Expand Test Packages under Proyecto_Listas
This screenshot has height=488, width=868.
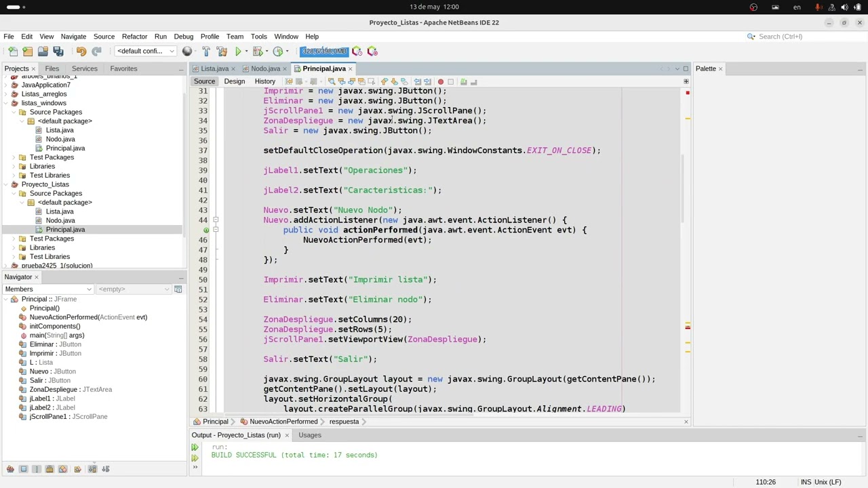14,239
